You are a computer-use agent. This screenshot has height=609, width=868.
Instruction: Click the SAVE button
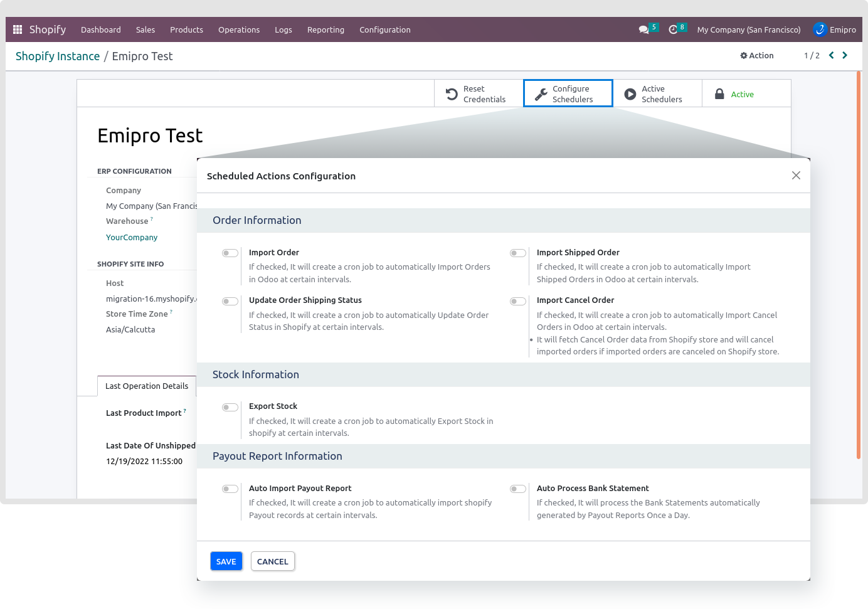(226, 561)
